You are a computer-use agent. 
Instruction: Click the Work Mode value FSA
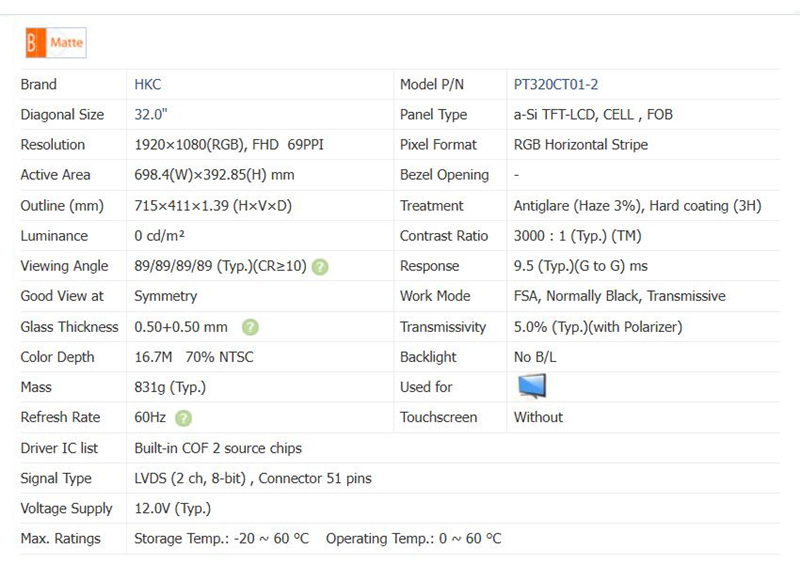pyautogui.click(x=619, y=296)
